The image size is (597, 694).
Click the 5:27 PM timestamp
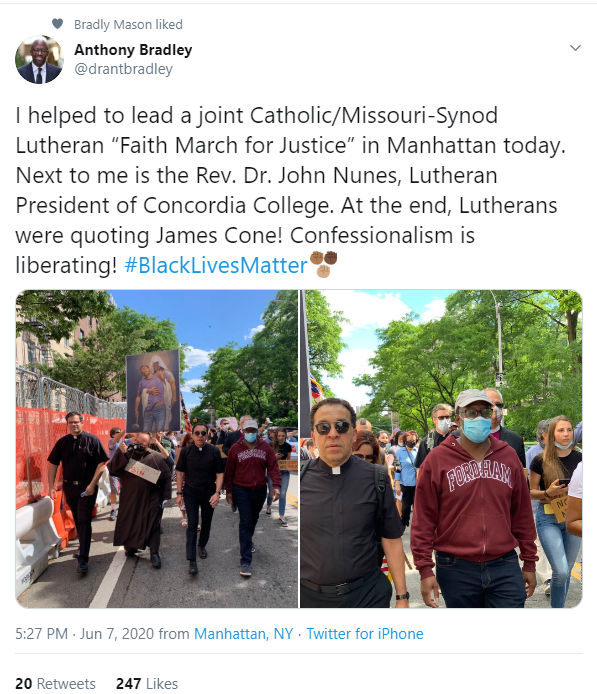click(x=42, y=634)
